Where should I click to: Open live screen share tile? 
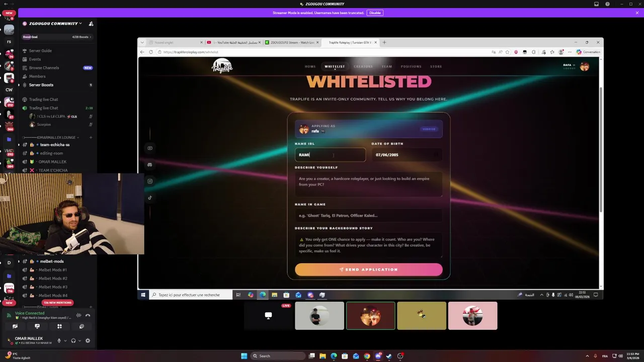pyautogui.click(x=268, y=316)
